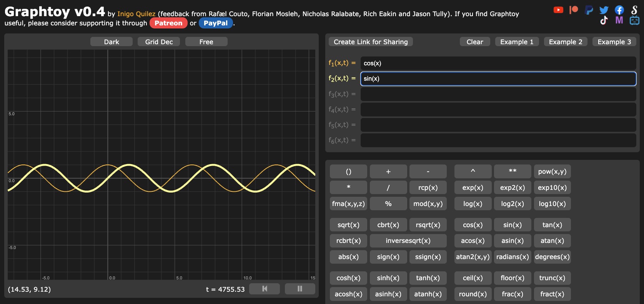Insert parentheses with the () button

click(x=348, y=171)
